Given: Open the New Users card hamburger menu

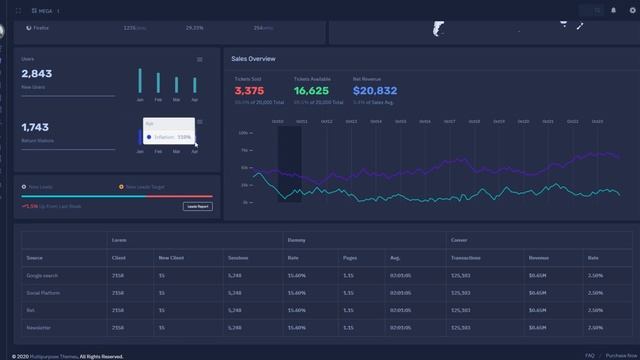Looking at the screenshot, I should (200, 60).
